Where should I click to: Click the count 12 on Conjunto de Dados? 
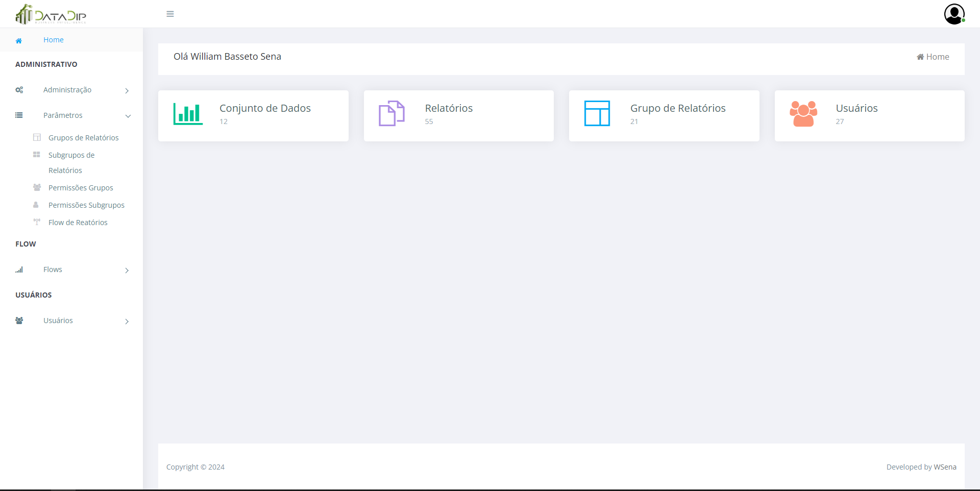coord(224,121)
